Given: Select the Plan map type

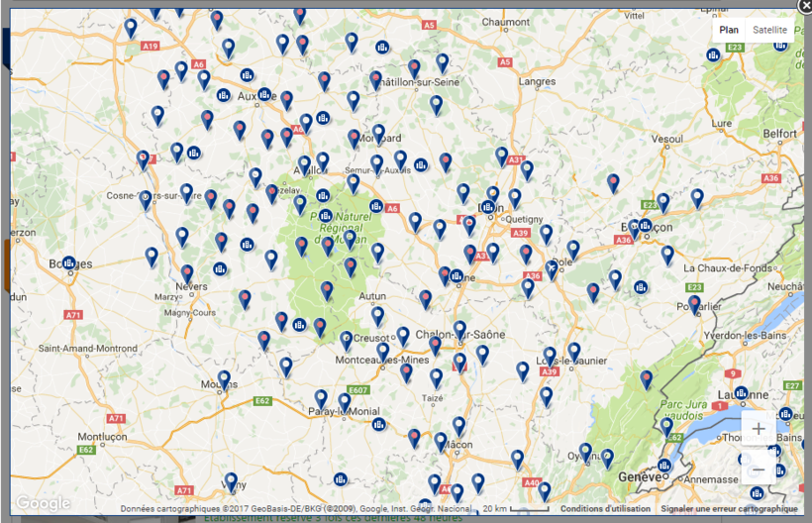Looking at the screenshot, I should 729,30.
